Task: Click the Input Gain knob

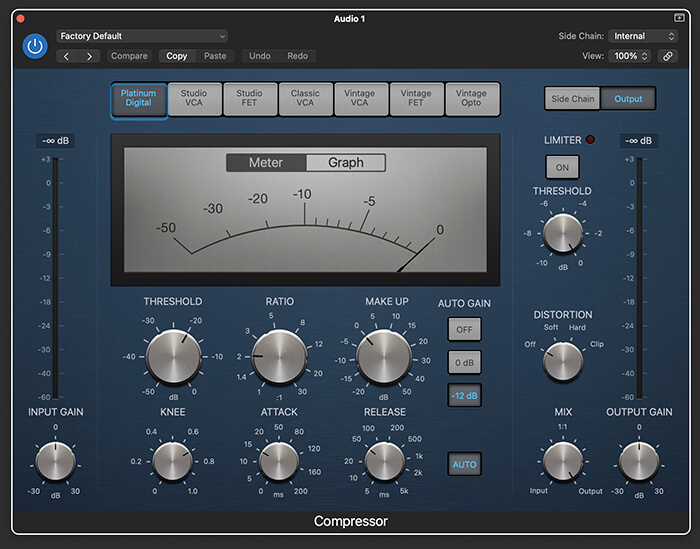Action: [x=55, y=463]
